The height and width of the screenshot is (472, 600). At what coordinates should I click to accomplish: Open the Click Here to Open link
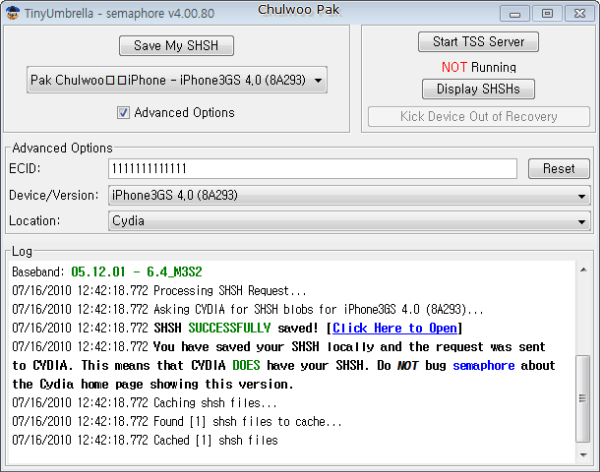point(395,328)
